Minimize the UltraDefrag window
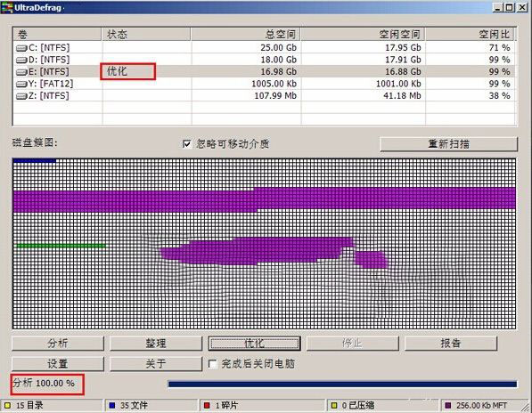The height and width of the screenshot is (413, 532). click(x=498, y=7)
